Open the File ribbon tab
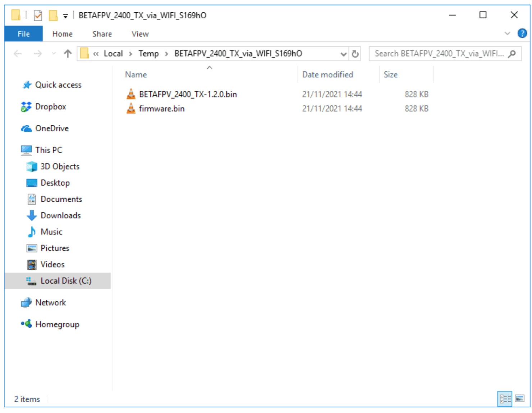532x413 pixels. coord(24,34)
